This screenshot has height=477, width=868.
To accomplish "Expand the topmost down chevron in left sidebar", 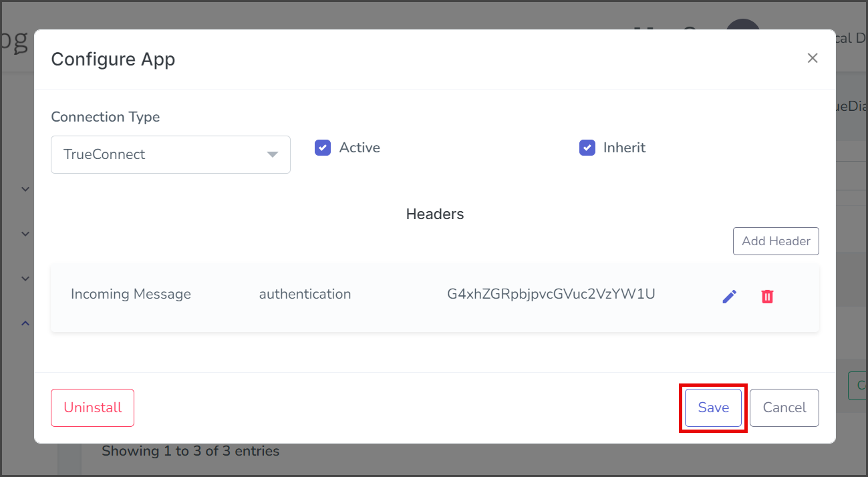I will pos(25,189).
